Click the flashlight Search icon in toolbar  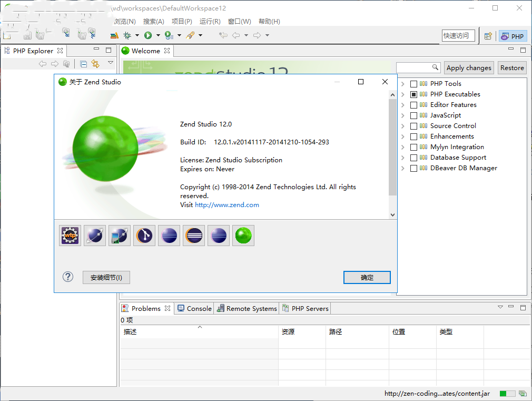tap(190, 35)
